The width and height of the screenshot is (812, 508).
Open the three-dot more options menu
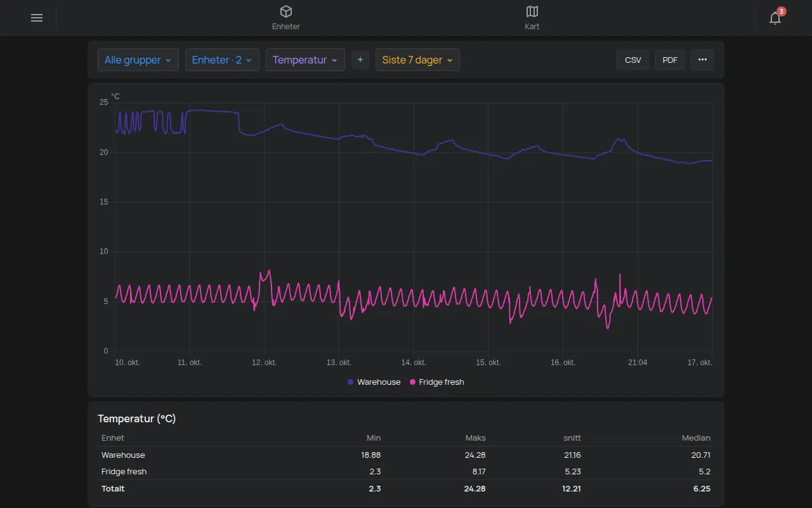click(702, 60)
